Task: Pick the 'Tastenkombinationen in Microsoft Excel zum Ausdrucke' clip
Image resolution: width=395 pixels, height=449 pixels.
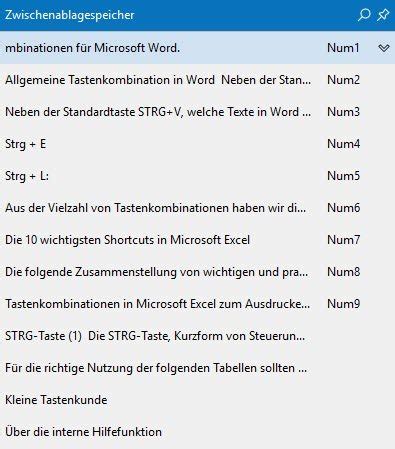Action: (197, 304)
